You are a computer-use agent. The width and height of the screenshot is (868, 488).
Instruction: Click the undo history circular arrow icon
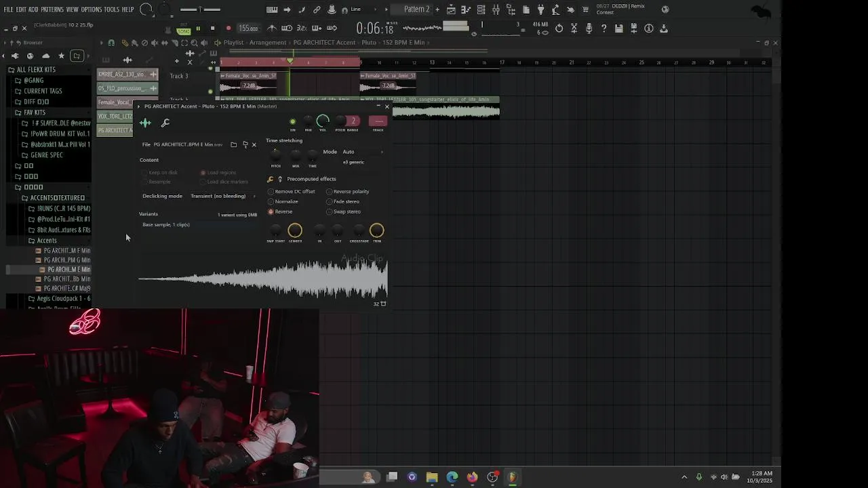[559, 28]
